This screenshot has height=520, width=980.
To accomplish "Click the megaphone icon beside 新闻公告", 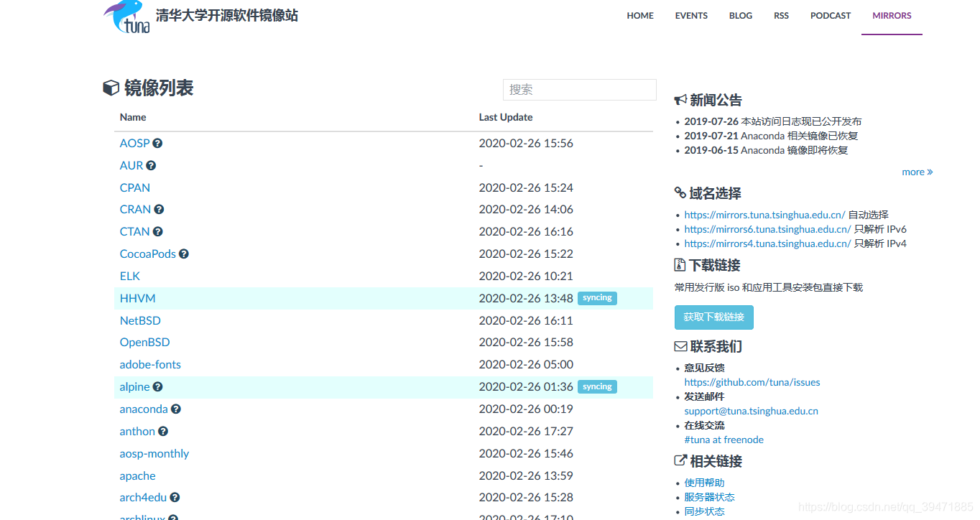I will tap(680, 100).
